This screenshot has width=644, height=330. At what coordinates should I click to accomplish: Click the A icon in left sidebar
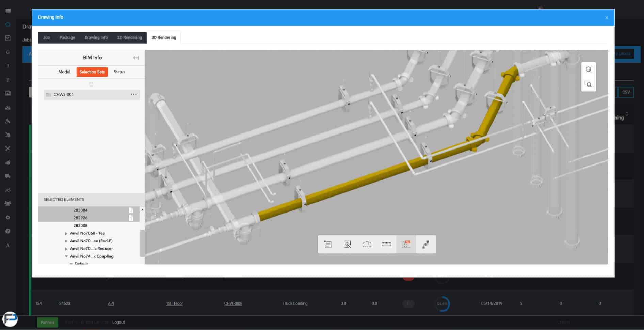[8, 246]
